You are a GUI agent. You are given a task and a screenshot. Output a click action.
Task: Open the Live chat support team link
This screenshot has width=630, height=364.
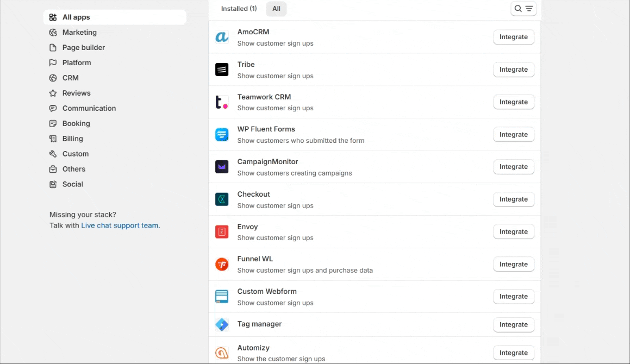(x=120, y=225)
